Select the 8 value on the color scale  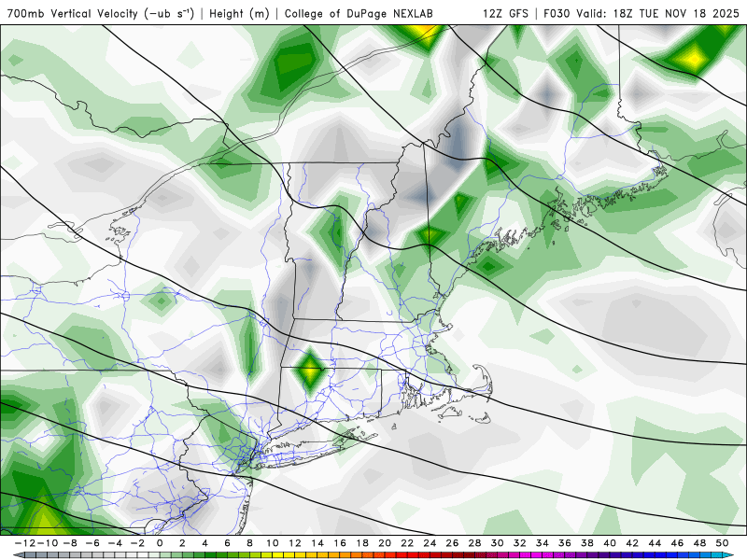click(249, 543)
